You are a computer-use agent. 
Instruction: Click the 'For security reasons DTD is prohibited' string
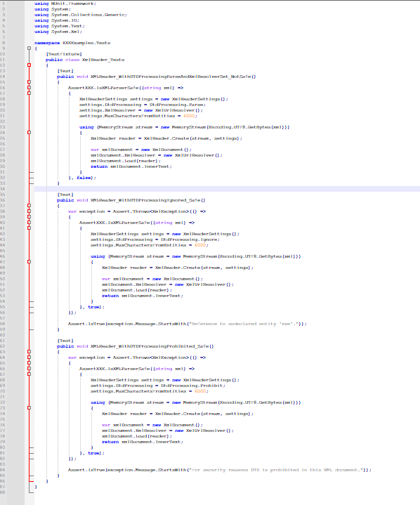(277, 470)
